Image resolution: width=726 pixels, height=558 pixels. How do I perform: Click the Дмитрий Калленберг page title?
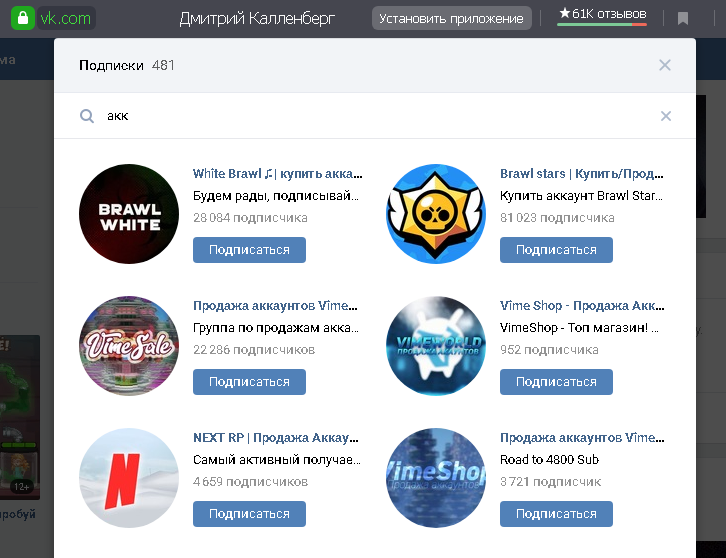tap(257, 19)
